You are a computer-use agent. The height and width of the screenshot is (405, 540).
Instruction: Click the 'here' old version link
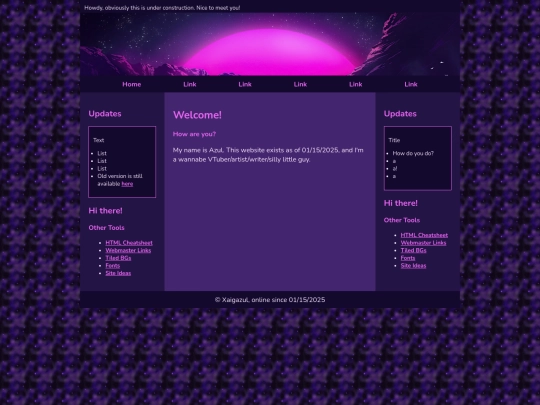coord(127,184)
